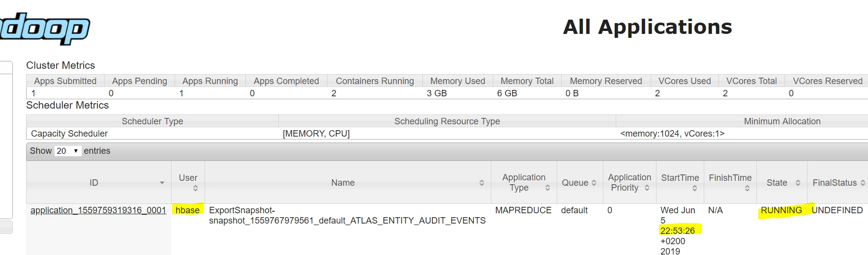The image size is (868, 255).
Task: Sort by Queue column arrows
Action: coord(594,183)
